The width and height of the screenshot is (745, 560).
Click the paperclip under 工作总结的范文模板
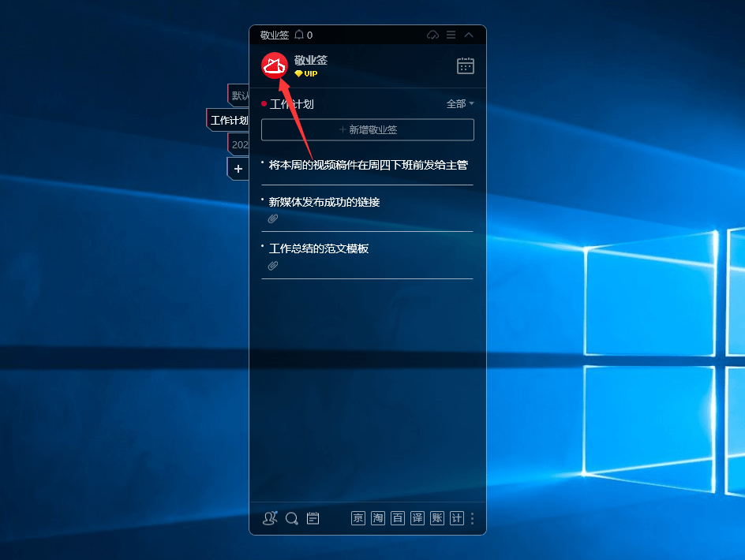click(273, 266)
